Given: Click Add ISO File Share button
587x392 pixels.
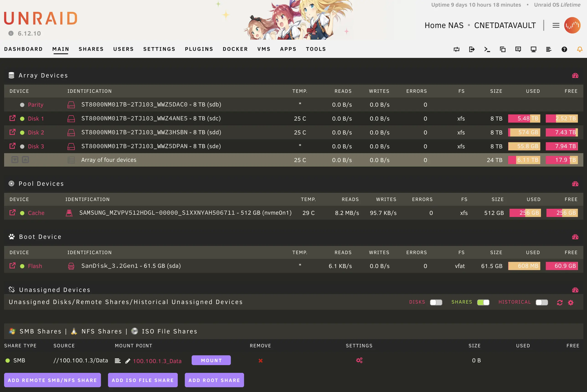Looking at the screenshot, I should tap(143, 380).
